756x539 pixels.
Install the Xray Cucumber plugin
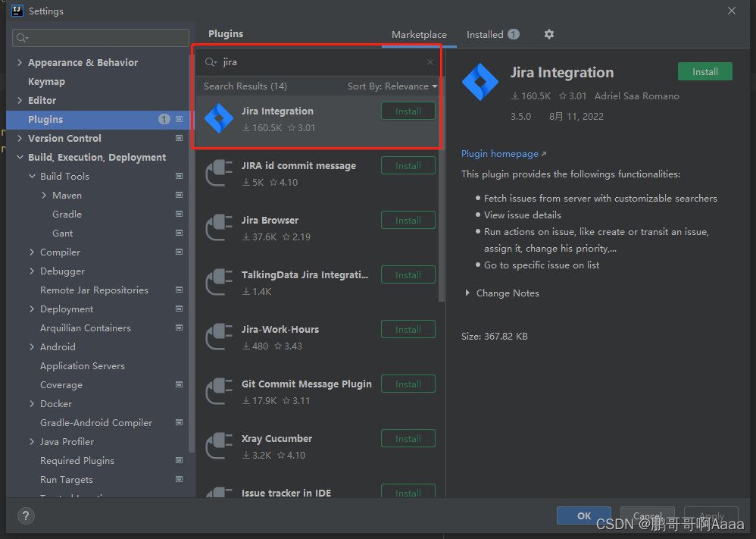(x=408, y=438)
